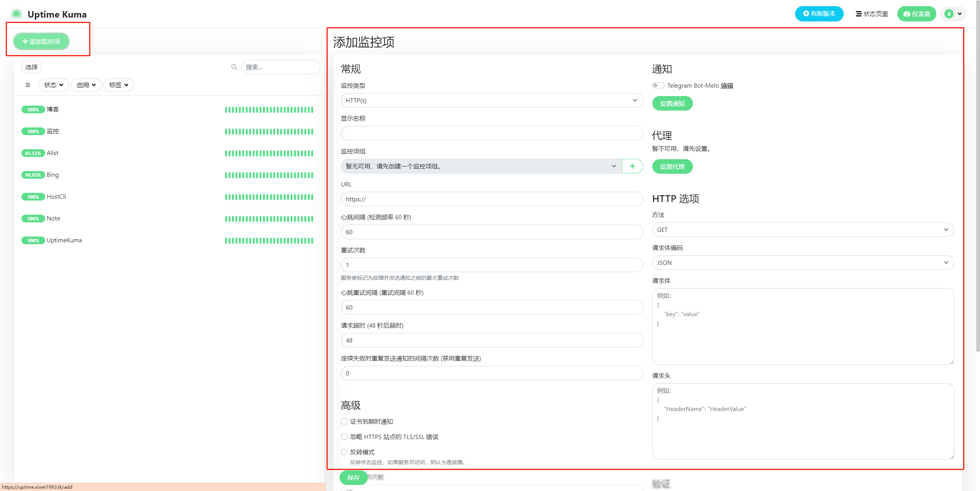The image size is (980, 491).
Task: Open the monitor type HTTP(s) dropdown
Action: pyautogui.click(x=492, y=100)
